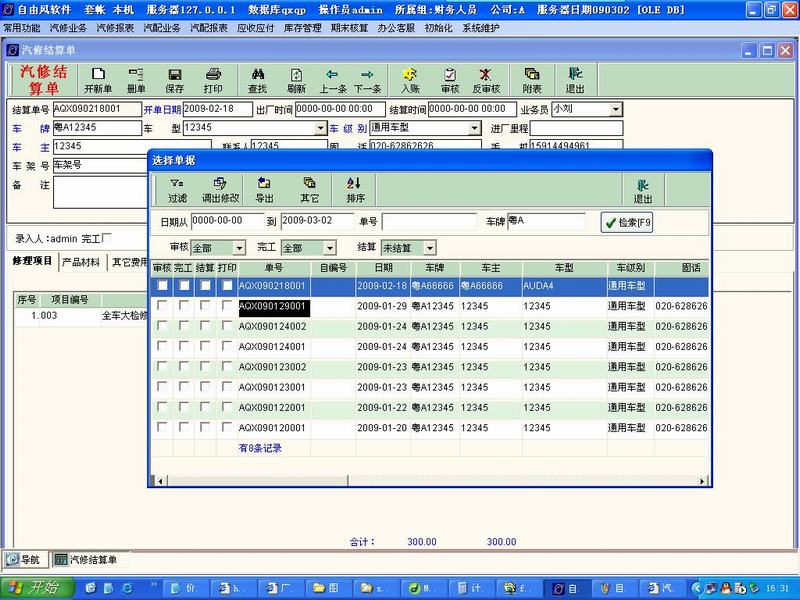Check 结算 box for row AQX090120001

(x=205, y=428)
